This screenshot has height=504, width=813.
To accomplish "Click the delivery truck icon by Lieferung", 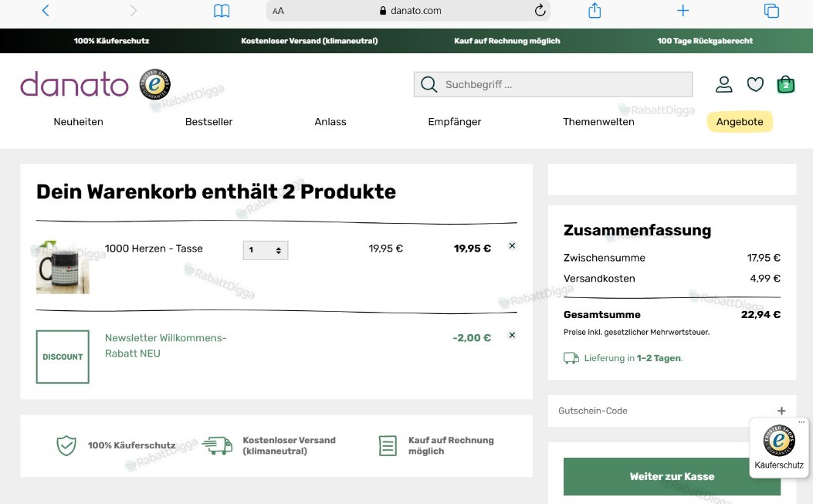I will [571, 358].
